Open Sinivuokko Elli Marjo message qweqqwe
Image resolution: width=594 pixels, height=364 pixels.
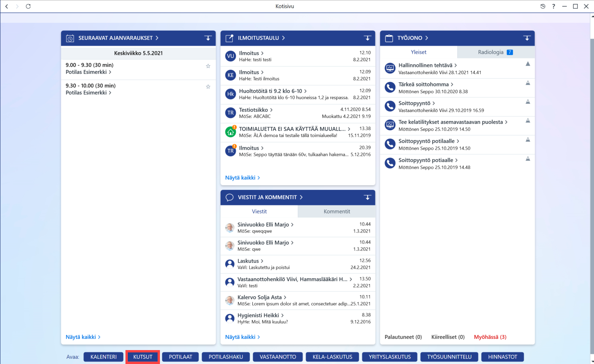coord(265,224)
